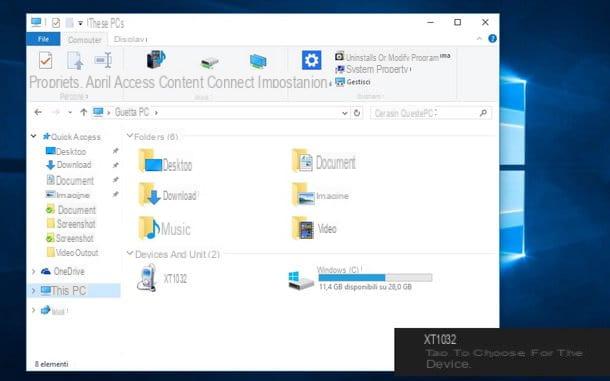Select pinned Document in Quick Access

70,180
